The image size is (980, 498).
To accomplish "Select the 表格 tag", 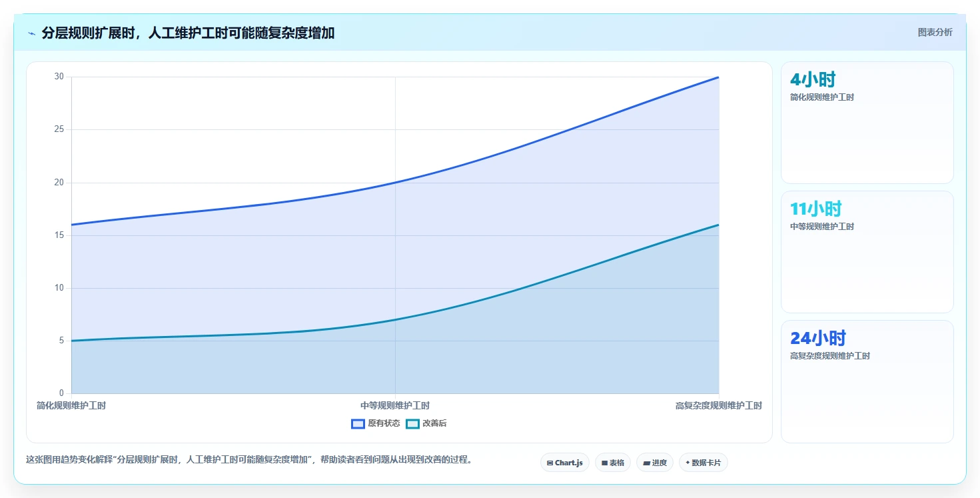I will [x=612, y=463].
